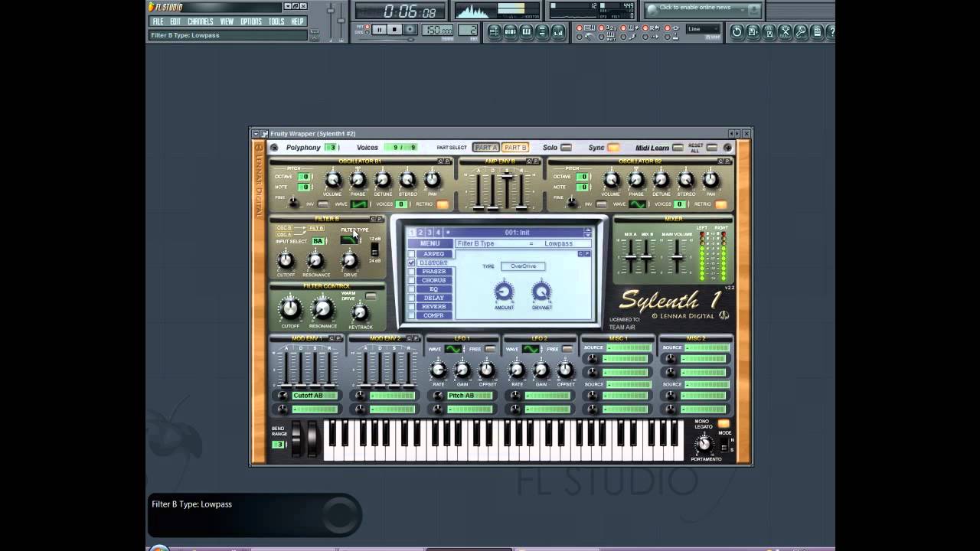Open the EDIT menu
This screenshot has width=980, height=551.
point(175,21)
